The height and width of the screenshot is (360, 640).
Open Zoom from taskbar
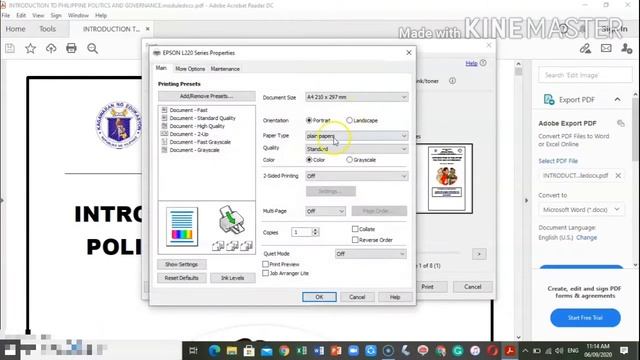click(x=353, y=351)
